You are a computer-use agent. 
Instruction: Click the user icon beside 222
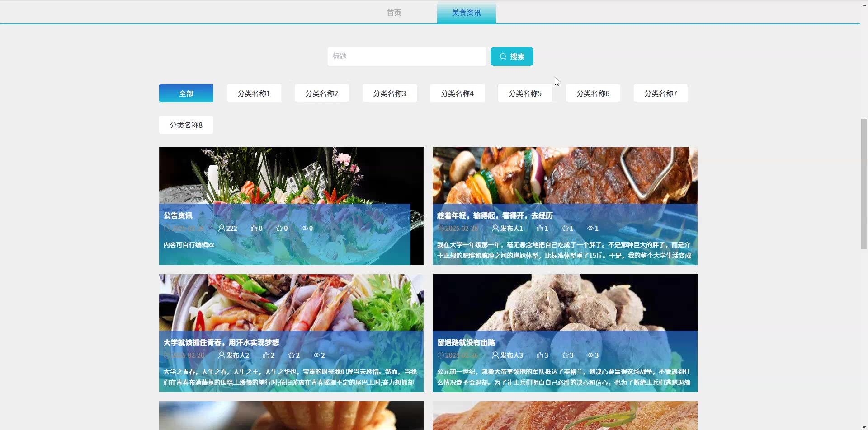coord(222,229)
